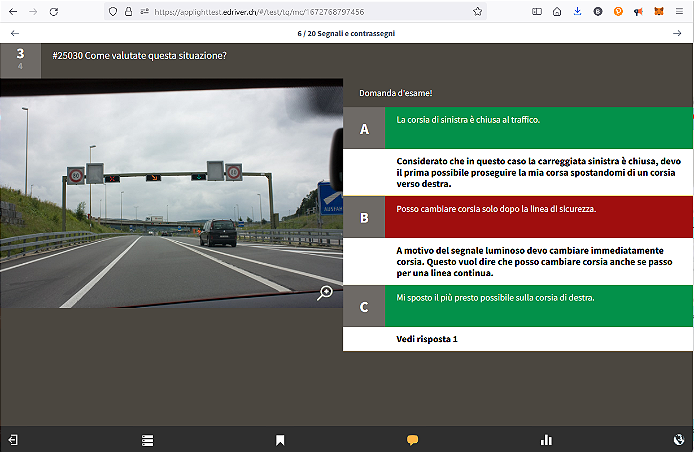Click the motorway photo thumbnail
The height and width of the screenshot is (453, 694).
tap(171, 193)
